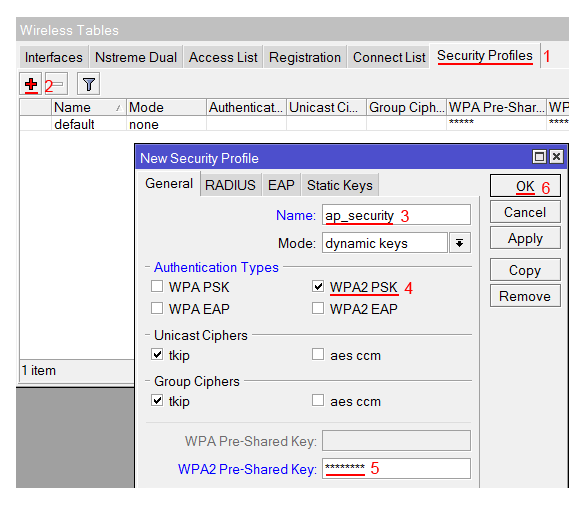
Task: Open the Access List tab
Action: pos(223,57)
